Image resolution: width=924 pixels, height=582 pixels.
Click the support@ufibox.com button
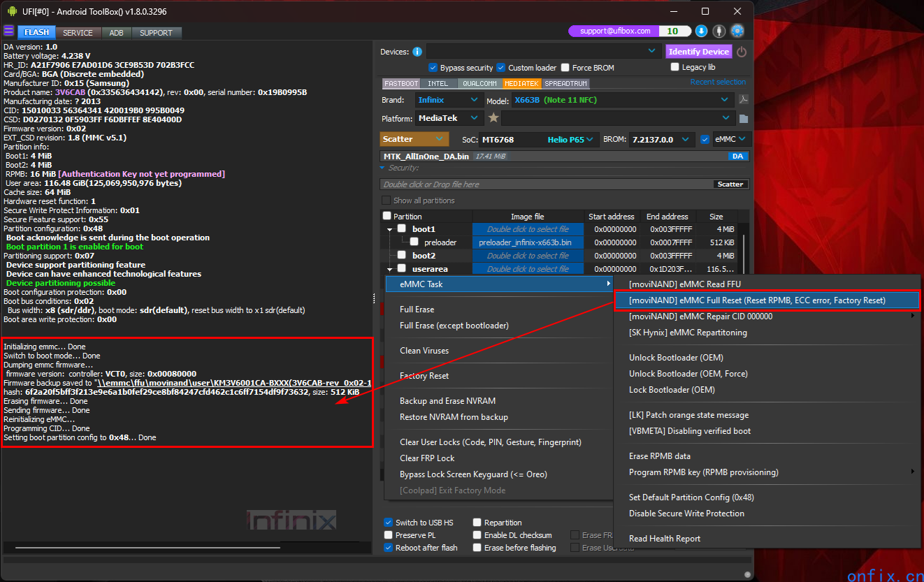tap(614, 31)
